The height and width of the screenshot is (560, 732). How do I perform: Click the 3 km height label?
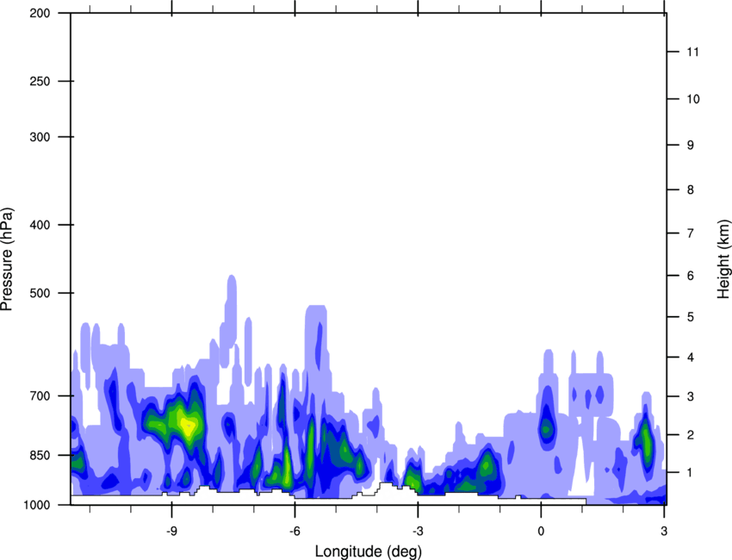(691, 396)
